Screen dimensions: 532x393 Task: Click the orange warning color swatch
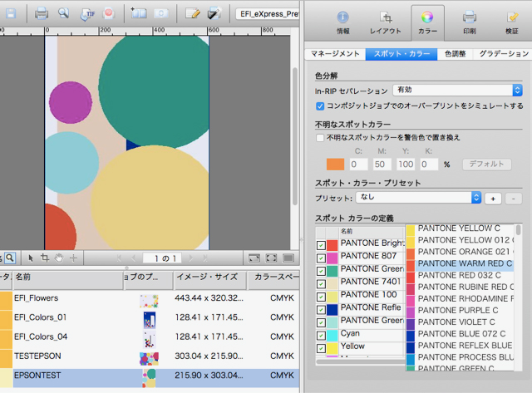coord(335,165)
